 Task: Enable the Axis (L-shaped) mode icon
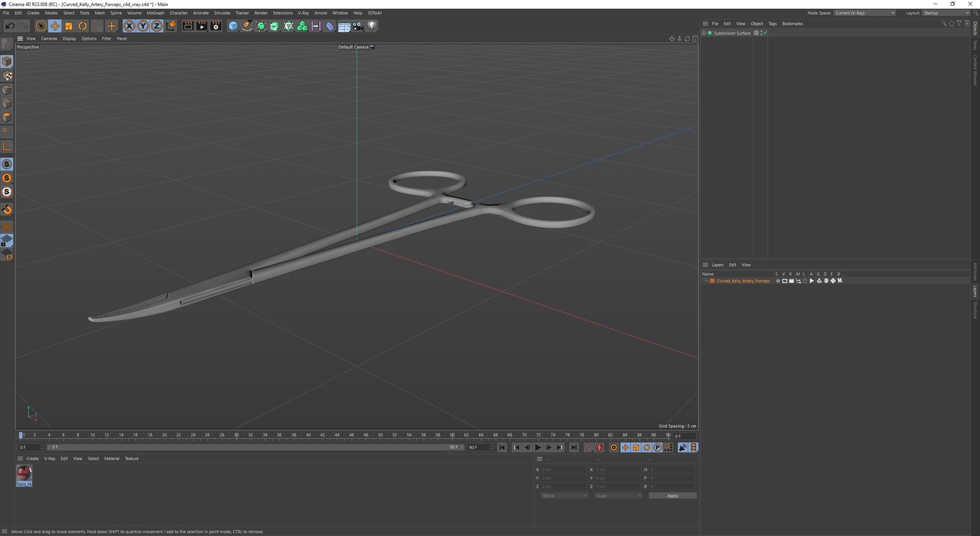tap(7, 147)
